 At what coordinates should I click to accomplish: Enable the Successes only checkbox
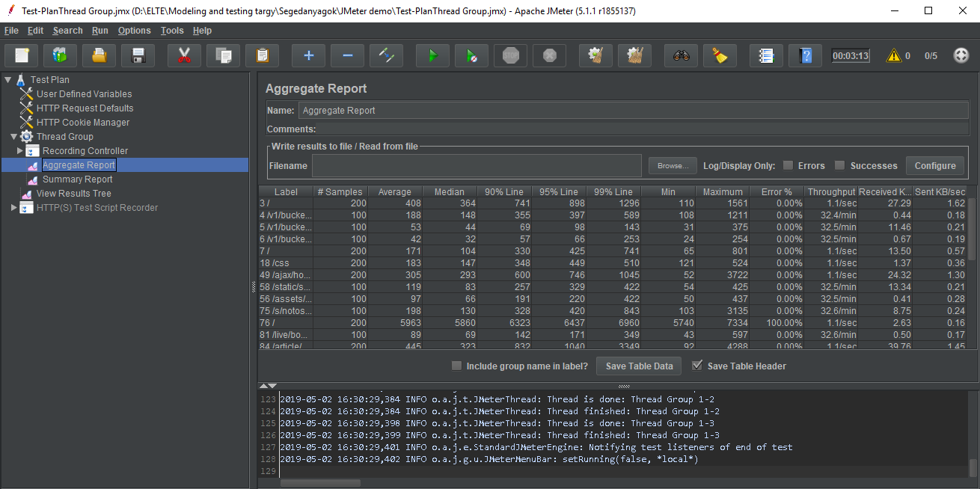click(839, 165)
